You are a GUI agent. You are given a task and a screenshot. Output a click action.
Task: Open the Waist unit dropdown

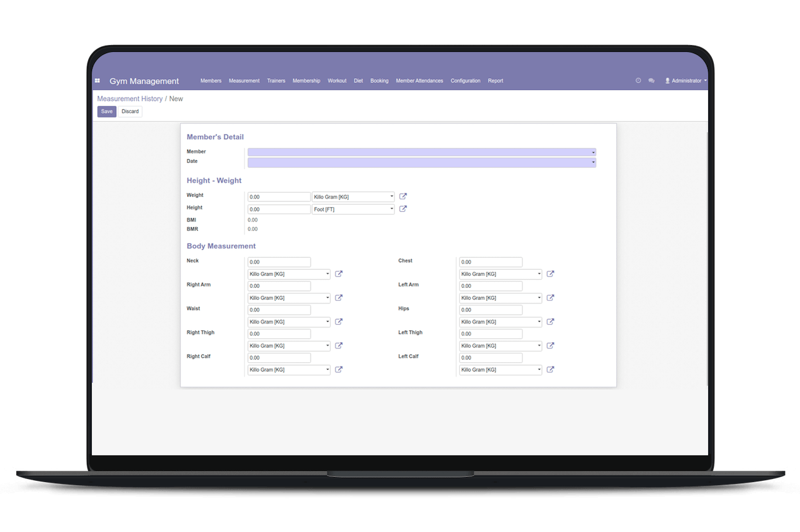(x=289, y=322)
